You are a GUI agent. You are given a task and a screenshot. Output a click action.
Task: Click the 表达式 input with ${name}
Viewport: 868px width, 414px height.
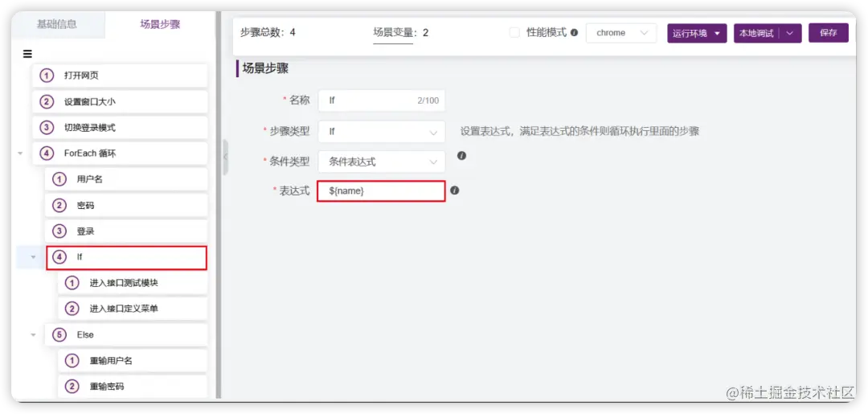382,191
